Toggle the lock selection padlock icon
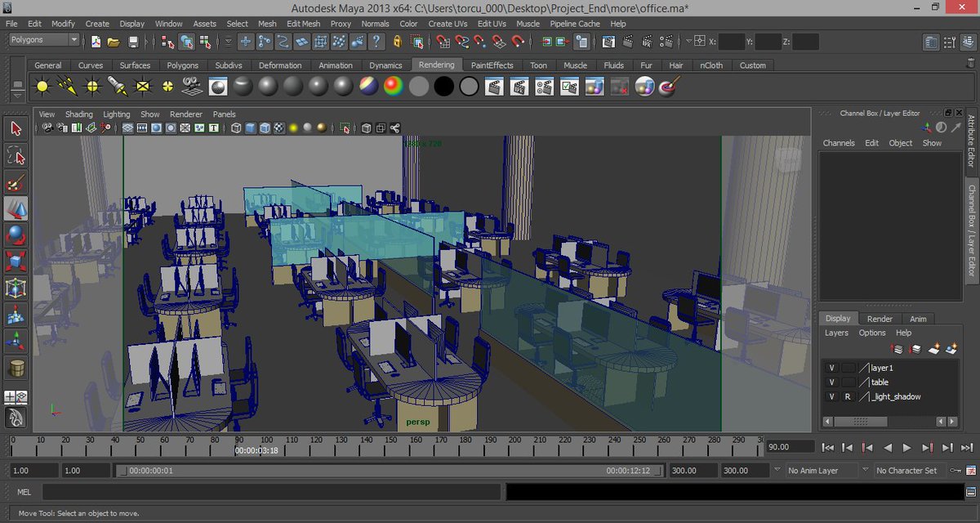Image resolution: width=980 pixels, height=523 pixels. click(398, 42)
